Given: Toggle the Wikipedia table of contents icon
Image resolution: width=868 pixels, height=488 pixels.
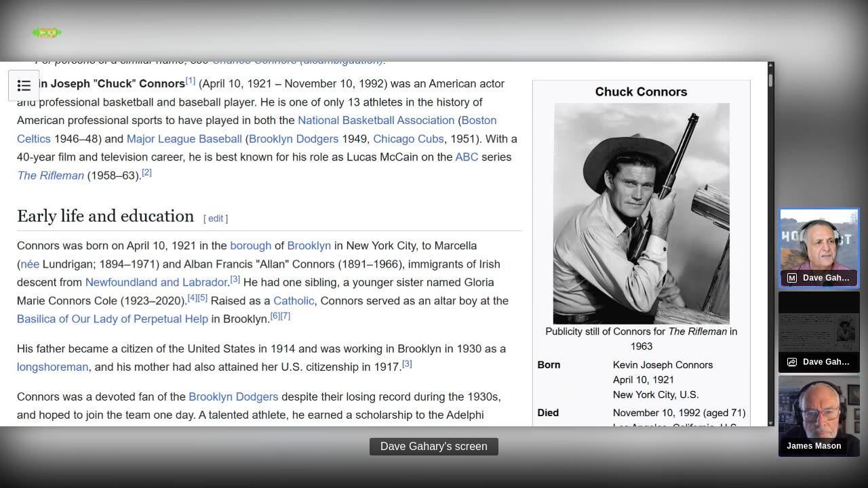Looking at the screenshot, I should coord(24,85).
